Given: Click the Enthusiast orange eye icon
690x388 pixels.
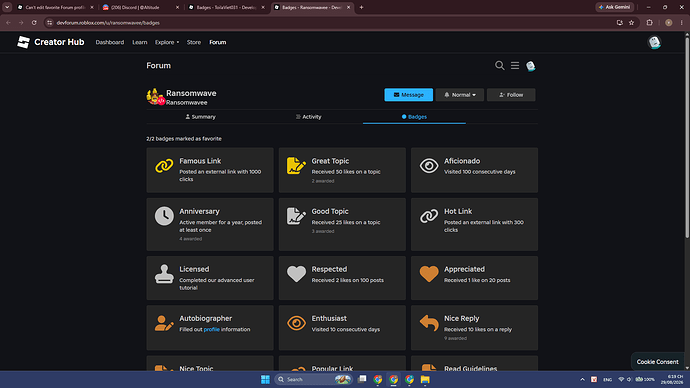Looking at the screenshot, I should point(296,323).
